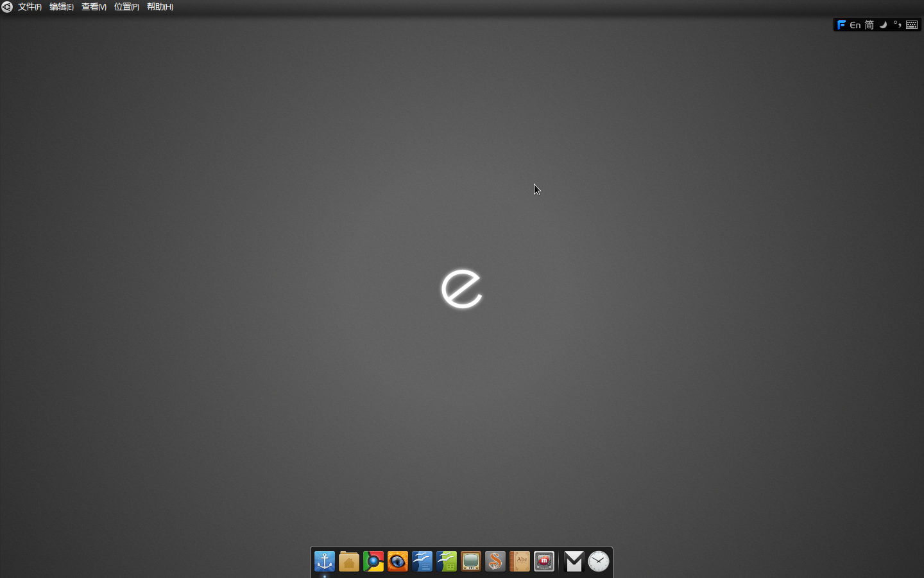Screen dimensions: 924x578
Task: Toggle the punctuation mode indicator
Action: 897,25
